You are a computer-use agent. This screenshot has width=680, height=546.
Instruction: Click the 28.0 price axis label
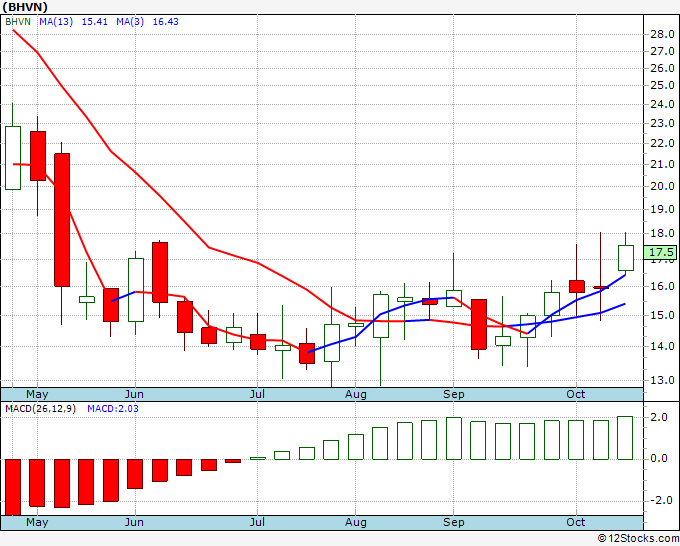pos(662,34)
